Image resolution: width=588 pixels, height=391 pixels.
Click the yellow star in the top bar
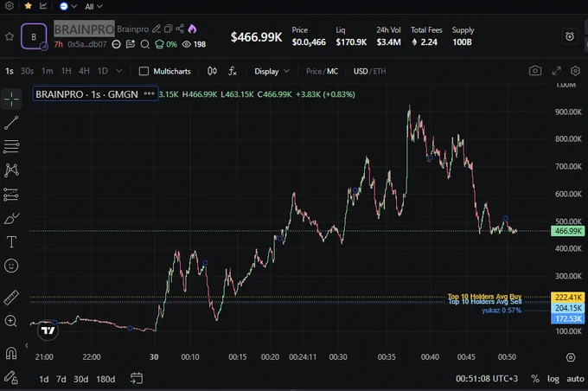click(x=28, y=6)
